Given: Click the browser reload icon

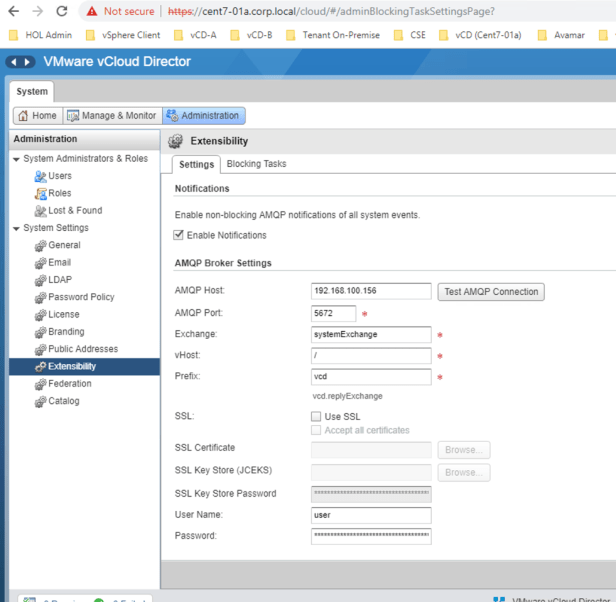Looking at the screenshot, I should [x=62, y=11].
